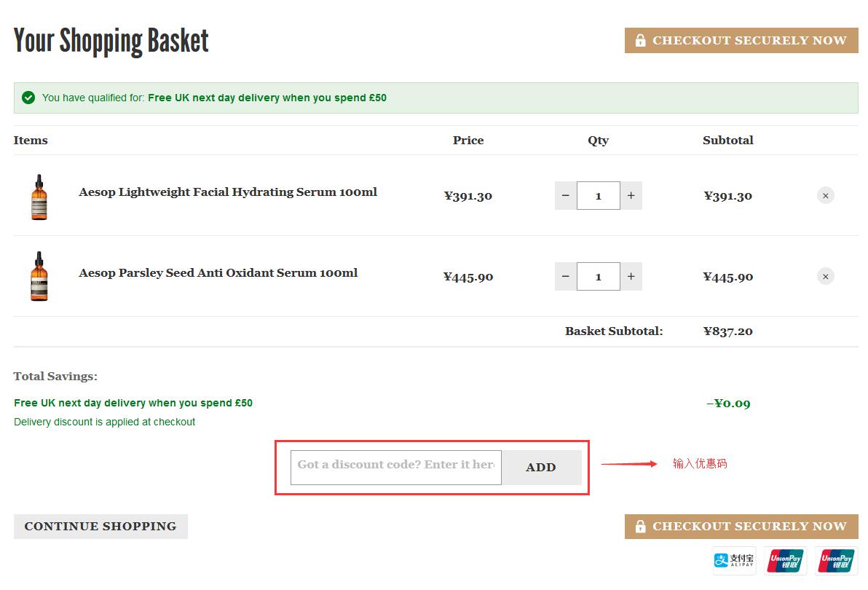Decrease quantity of Lightweight Facial Hydrating Serum
This screenshot has height=590, width=868.
point(566,195)
